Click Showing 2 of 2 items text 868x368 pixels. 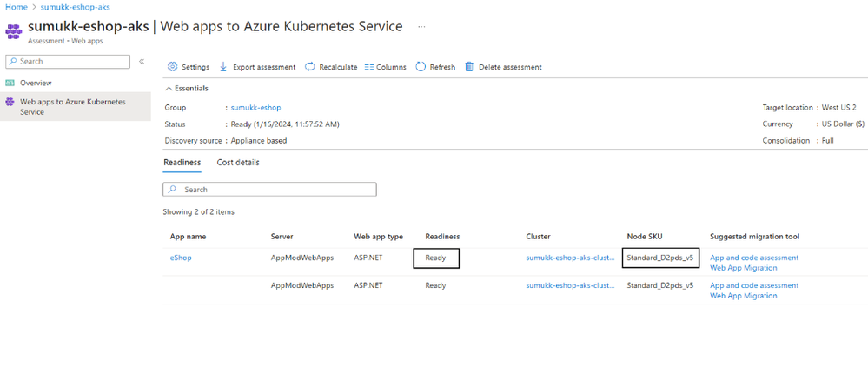pyautogui.click(x=198, y=211)
